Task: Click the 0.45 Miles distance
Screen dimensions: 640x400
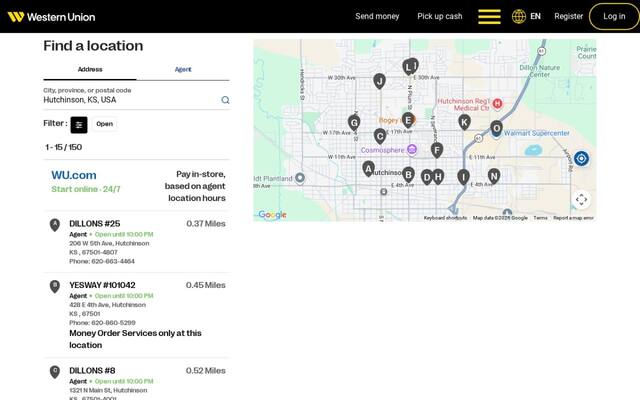Action: tap(205, 285)
